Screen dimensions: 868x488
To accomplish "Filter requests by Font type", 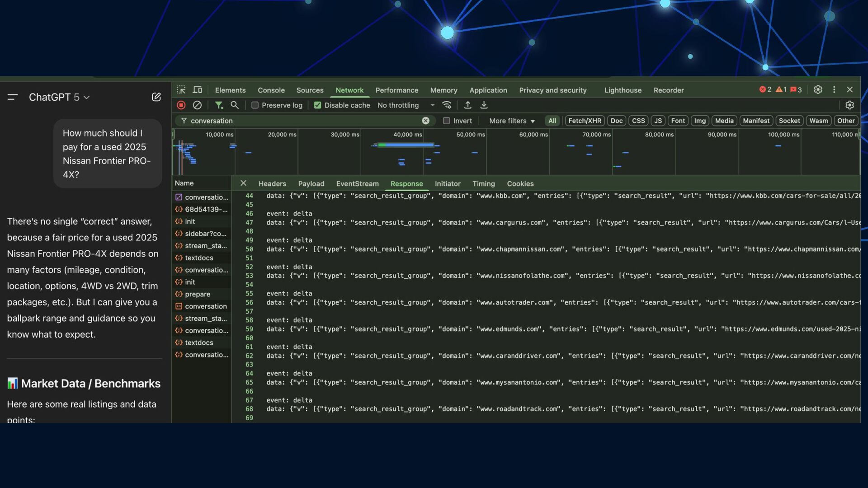I will coord(678,121).
